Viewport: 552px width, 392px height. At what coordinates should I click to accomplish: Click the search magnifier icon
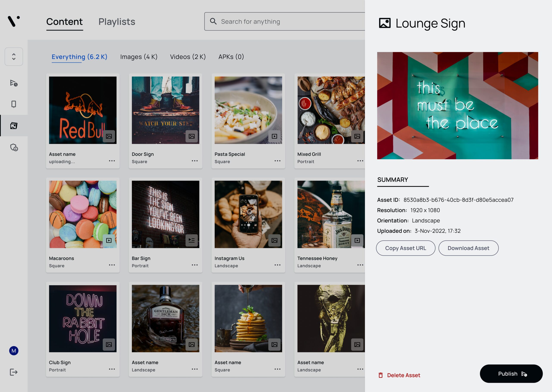(213, 21)
